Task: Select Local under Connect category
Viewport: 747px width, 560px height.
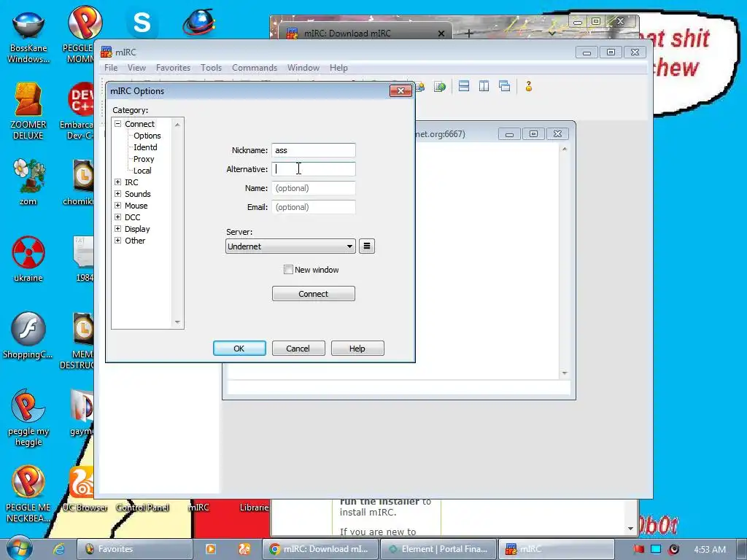Action: tap(142, 171)
